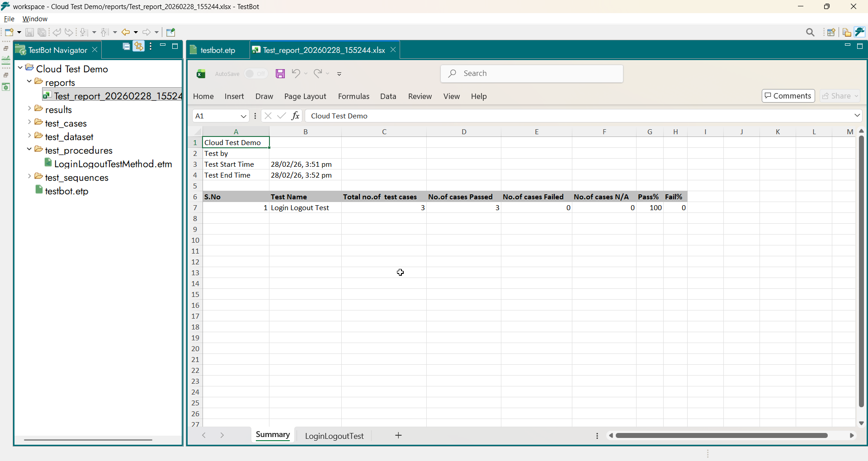Click Link with Editor icon in Navigator
The height and width of the screenshot is (461, 868).
[x=139, y=47]
